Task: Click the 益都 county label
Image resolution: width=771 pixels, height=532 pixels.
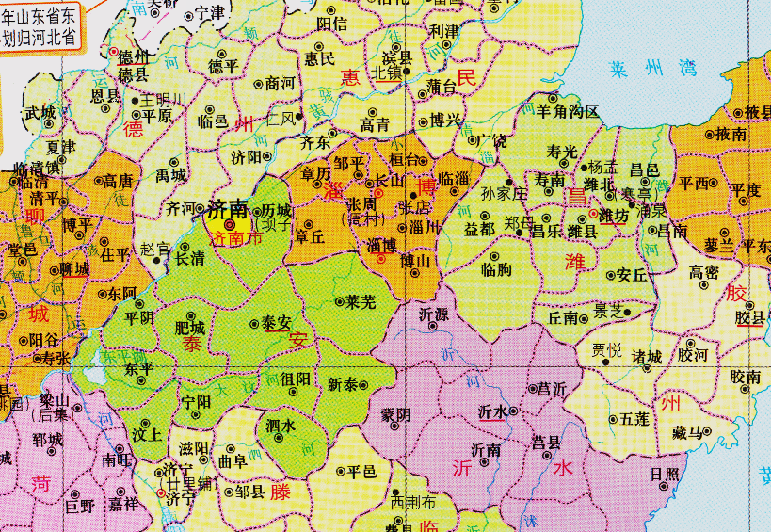Action: point(480,229)
